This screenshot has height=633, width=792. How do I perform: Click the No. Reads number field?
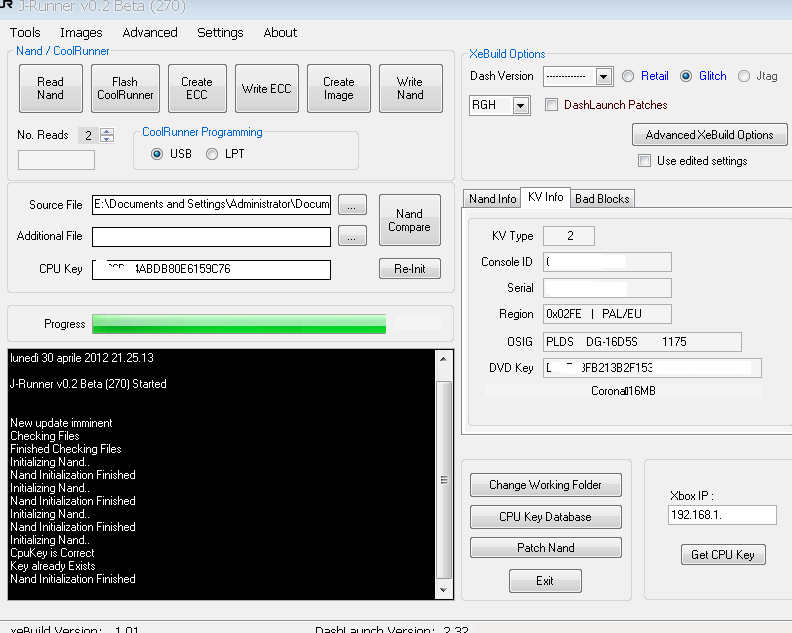(89, 135)
